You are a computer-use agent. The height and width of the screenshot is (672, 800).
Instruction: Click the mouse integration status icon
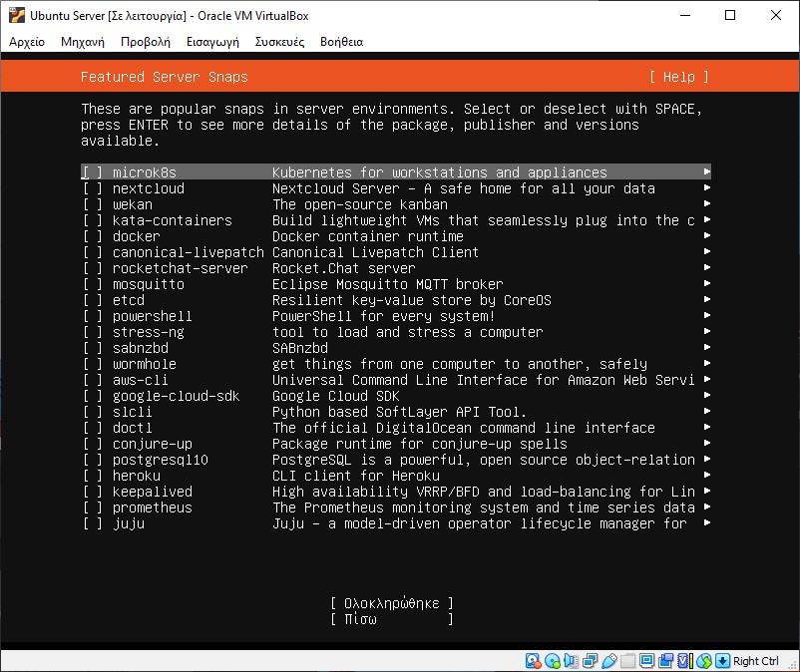click(x=704, y=661)
